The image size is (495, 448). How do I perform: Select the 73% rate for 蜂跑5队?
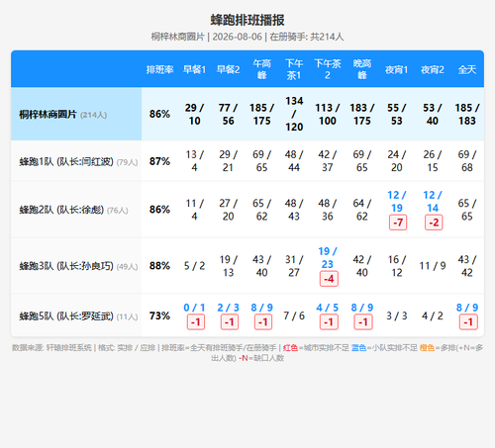coord(159,315)
